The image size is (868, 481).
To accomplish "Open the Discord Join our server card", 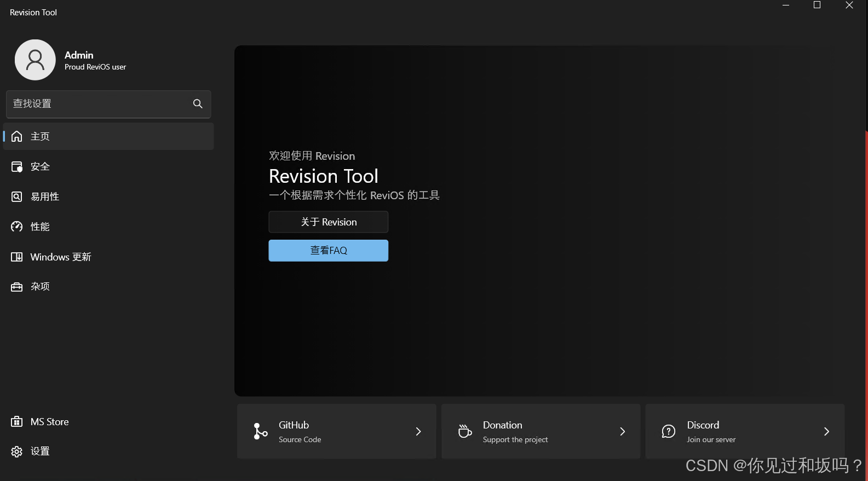I will [745, 431].
